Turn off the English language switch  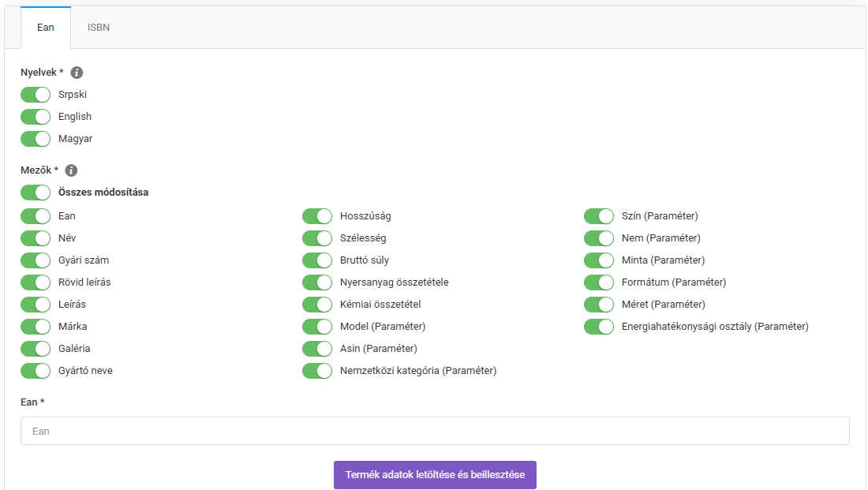pyautogui.click(x=36, y=117)
